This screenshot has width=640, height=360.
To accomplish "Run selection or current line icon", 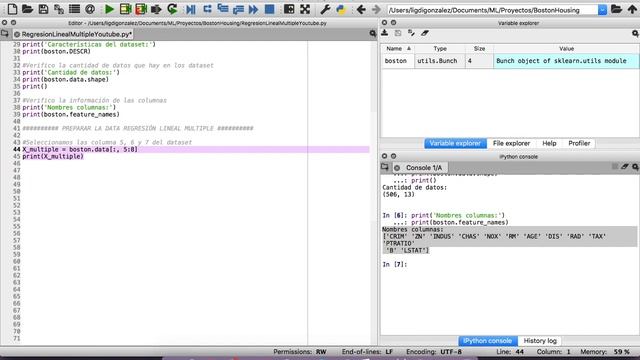I will pyautogui.click(x=156, y=9).
